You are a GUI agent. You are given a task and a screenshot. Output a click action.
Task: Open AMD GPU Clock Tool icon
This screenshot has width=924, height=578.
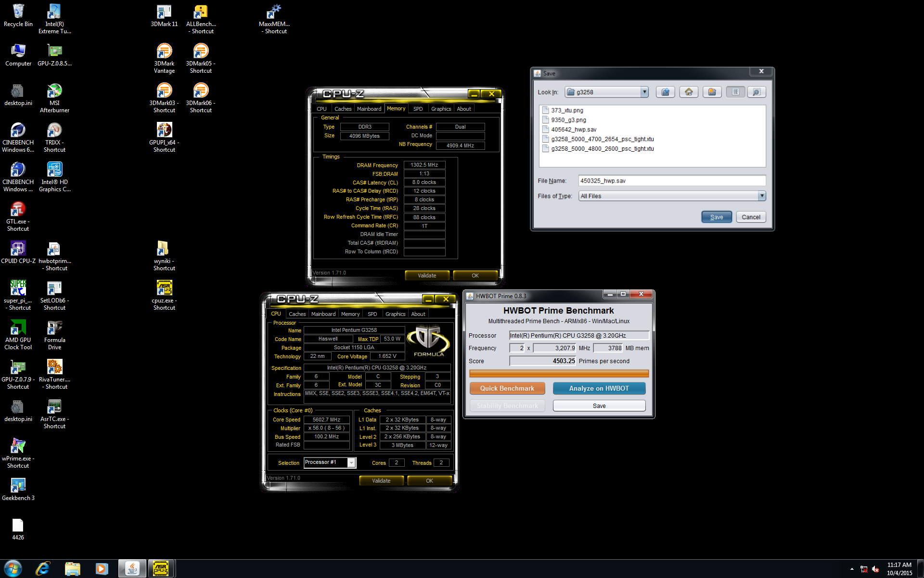18,335
